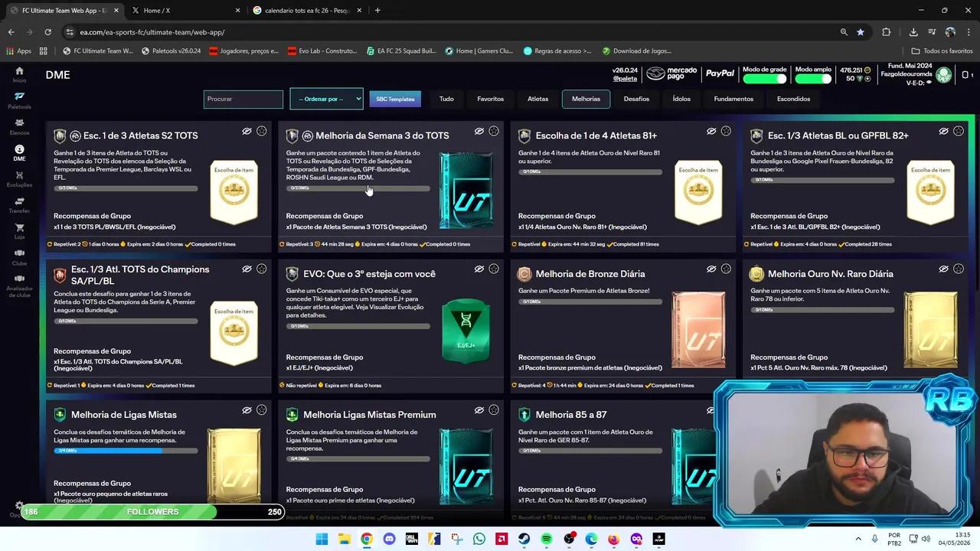Switch to the Home / X browser tab
Image resolution: width=980 pixels, height=551 pixels.
tap(184, 10)
